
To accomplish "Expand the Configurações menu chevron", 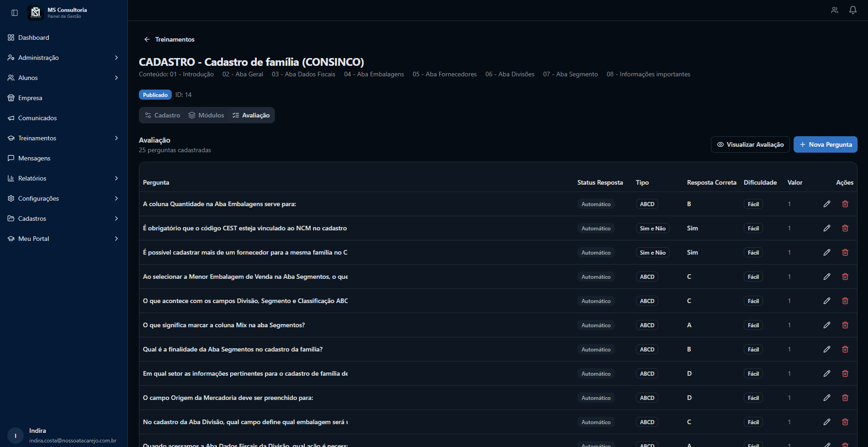I will [116, 198].
